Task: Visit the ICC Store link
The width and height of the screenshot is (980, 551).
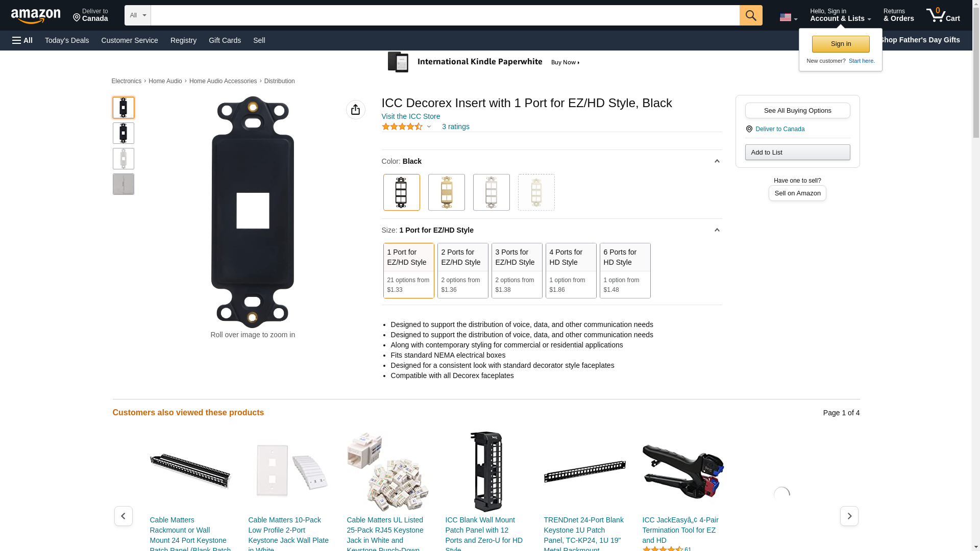Action: point(410,116)
